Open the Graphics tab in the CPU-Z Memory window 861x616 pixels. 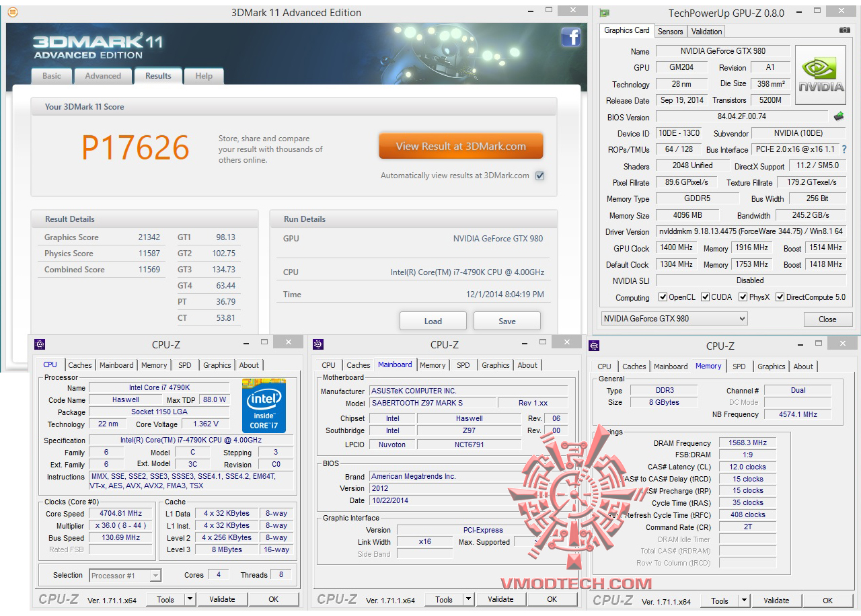pyautogui.click(x=772, y=367)
